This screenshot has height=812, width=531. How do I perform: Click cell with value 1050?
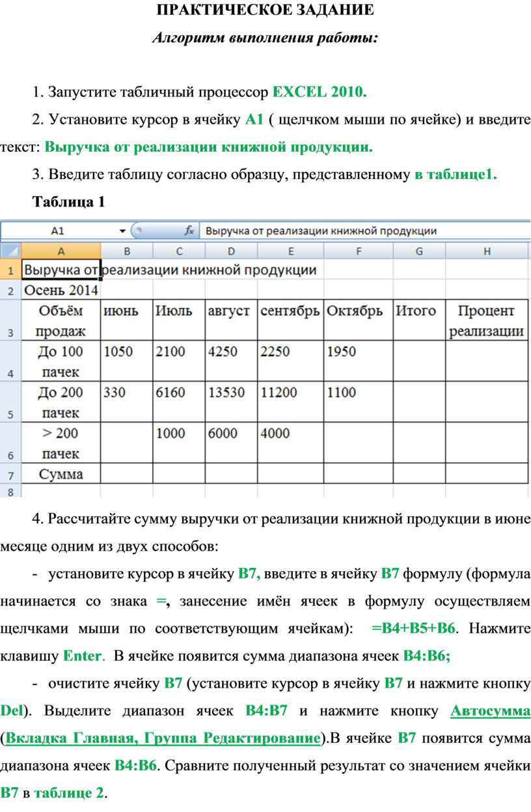[127, 361]
